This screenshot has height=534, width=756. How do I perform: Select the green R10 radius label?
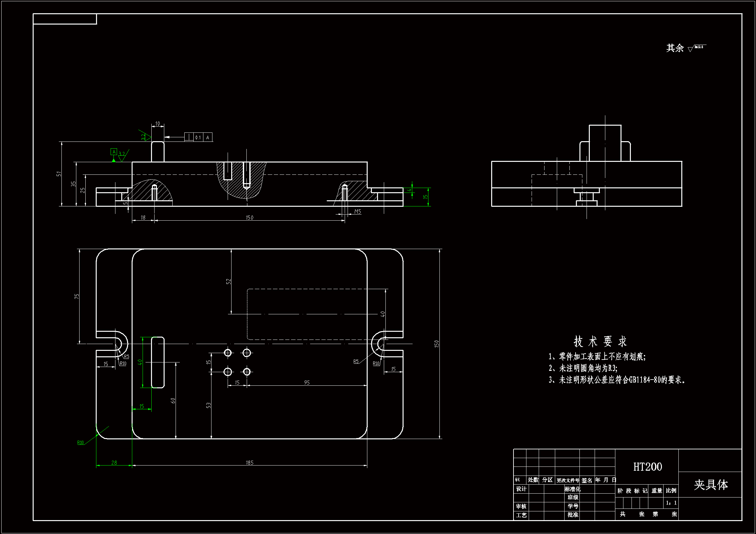pos(80,443)
